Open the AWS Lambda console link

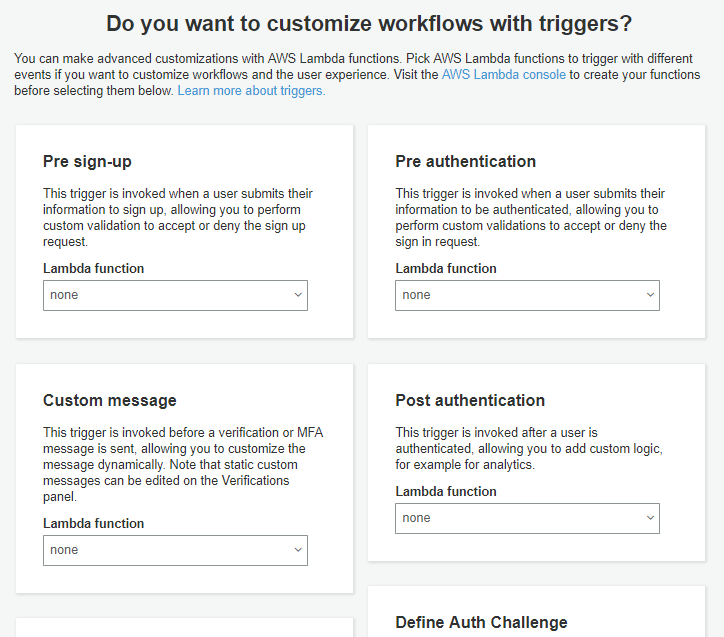pyautogui.click(x=503, y=75)
